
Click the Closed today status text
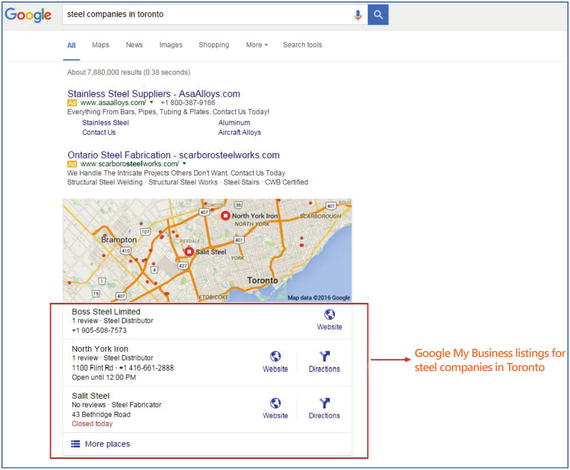point(92,424)
